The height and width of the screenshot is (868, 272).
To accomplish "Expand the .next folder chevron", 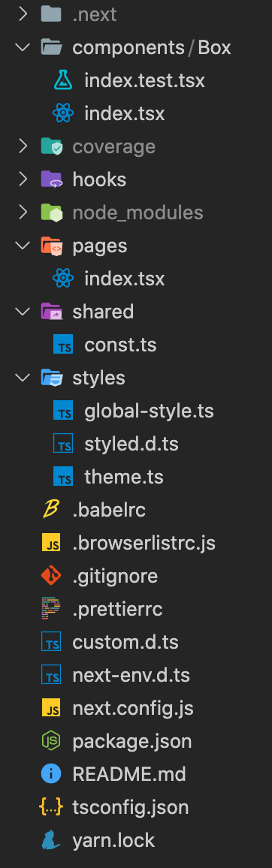I will (23, 14).
